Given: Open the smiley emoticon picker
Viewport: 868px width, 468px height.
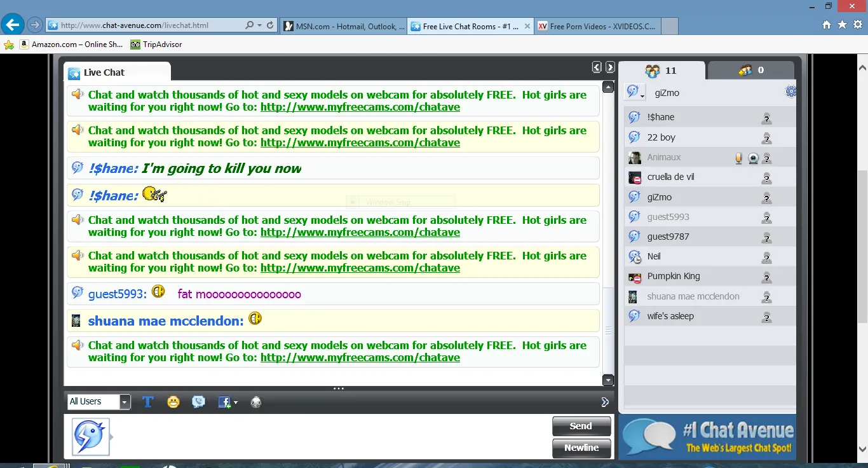Looking at the screenshot, I should [x=173, y=402].
